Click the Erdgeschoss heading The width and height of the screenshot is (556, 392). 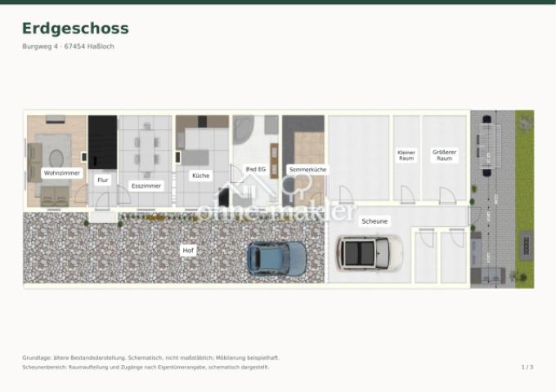tap(75, 29)
